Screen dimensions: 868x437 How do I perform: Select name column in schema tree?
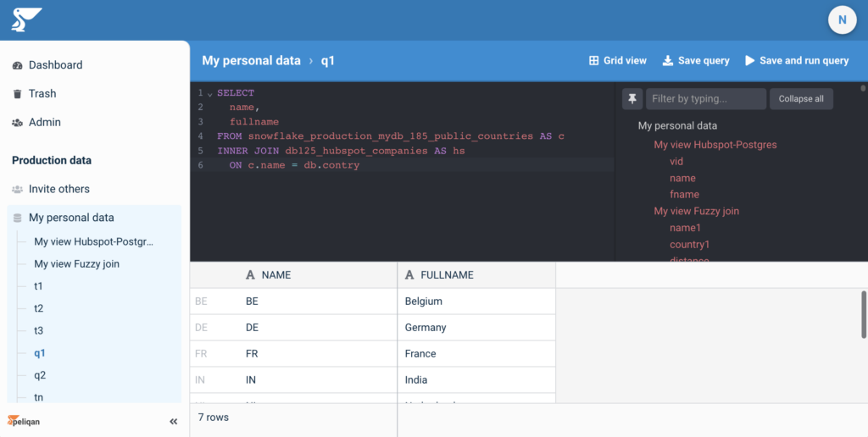pyautogui.click(x=682, y=178)
